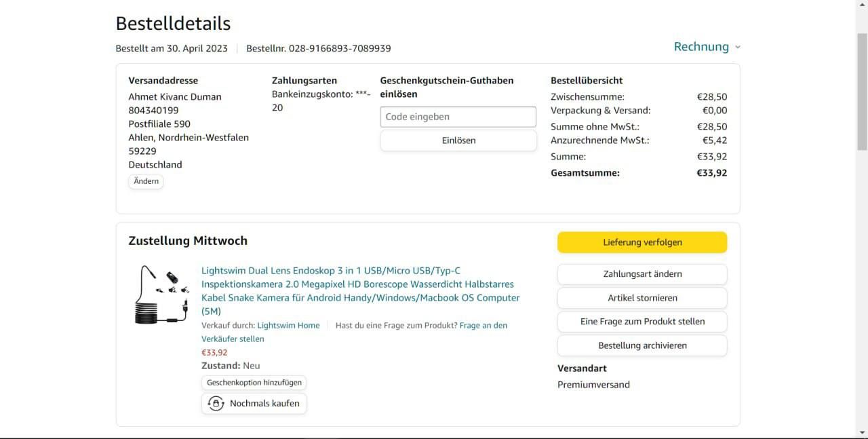Visit the Lightswim Home seller link
Image resolution: width=868 pixels, height=439 pixels.
pos(288,326)
